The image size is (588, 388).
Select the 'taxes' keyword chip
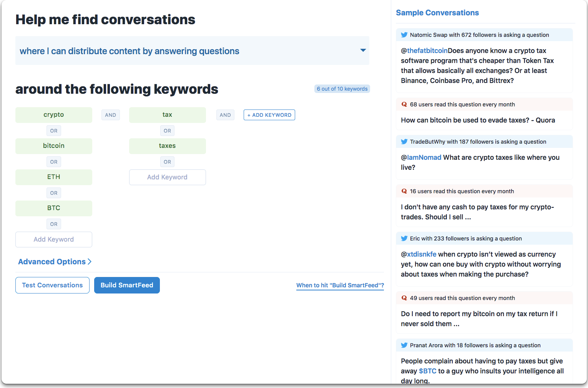[x=168, y=146]
